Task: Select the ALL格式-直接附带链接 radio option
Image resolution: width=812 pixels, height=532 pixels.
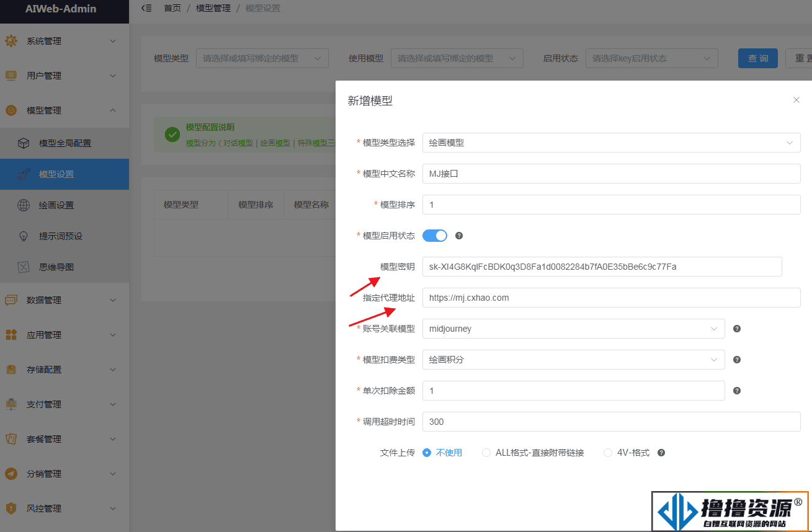Action: 486,453
